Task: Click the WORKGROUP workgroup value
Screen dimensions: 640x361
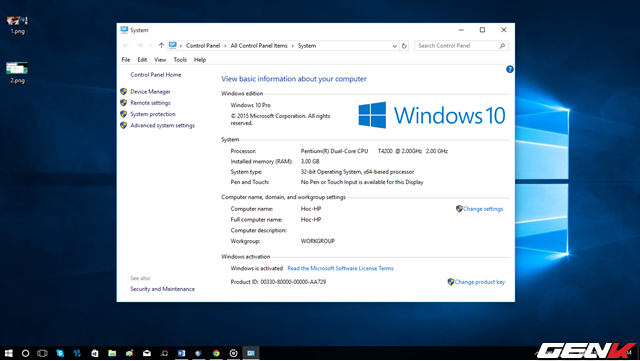Action: tap(318, 241)
